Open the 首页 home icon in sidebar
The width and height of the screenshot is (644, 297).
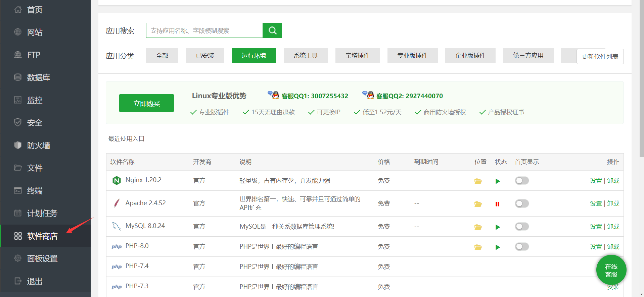click(18, 10)
